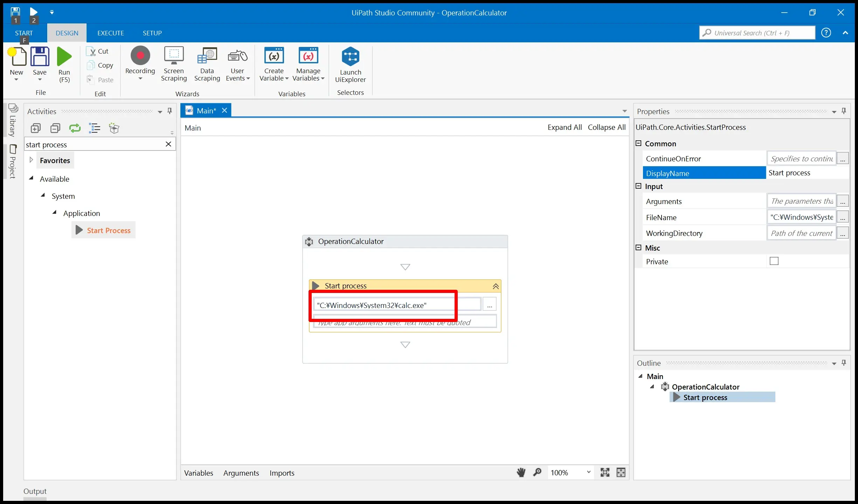This screenshot has height=504, width=858.
Task: Toggle the Private checkbox
Action: click(774, 261)
